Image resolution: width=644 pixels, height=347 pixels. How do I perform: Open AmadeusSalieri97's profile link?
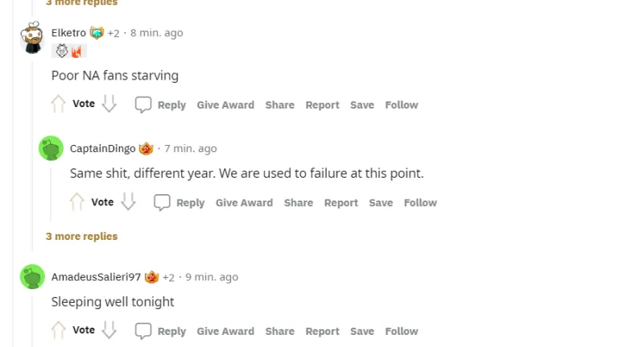click(x=96, y=277)
